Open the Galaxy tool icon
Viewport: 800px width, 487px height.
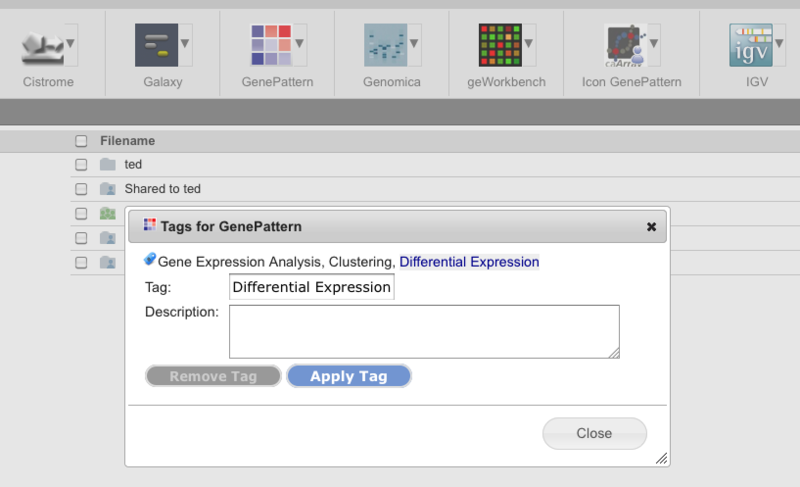(156, 45)
